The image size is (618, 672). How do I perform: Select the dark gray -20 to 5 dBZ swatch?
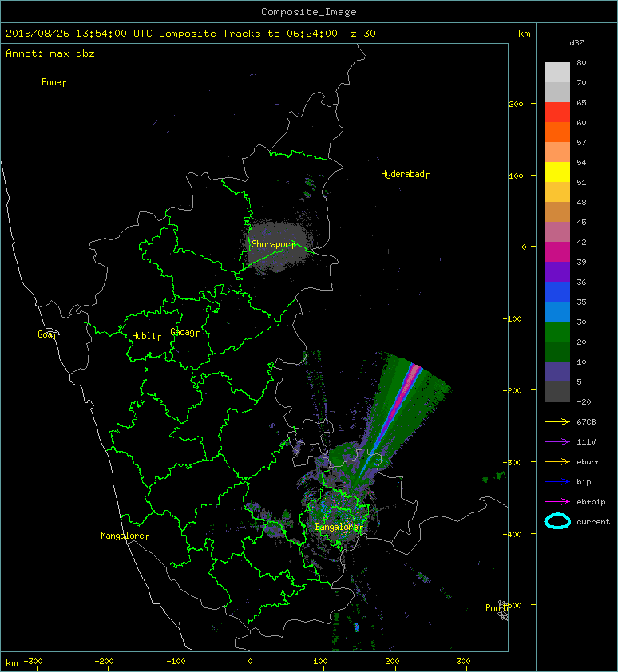click(557, 391)
